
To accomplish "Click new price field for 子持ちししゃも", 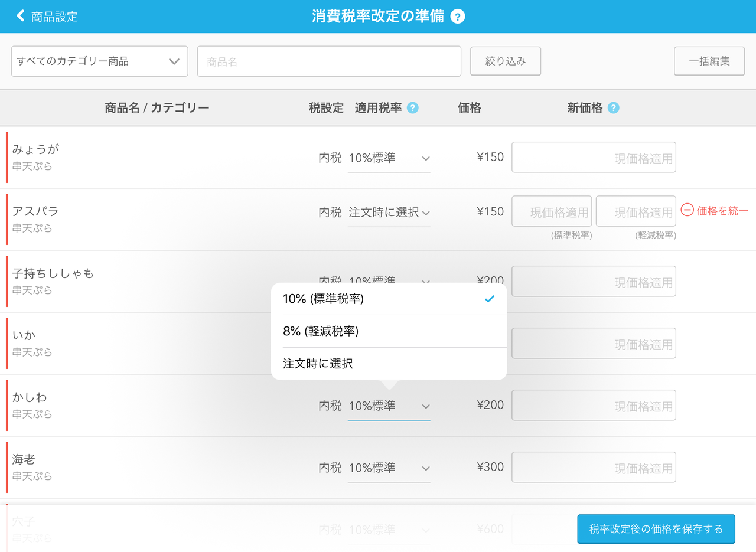I will tap(594, 281).
